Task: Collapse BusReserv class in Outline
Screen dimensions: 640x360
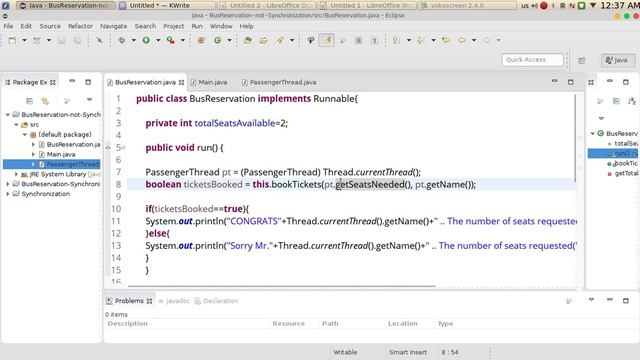Action: pyautogui.click(x=593, y=133)
